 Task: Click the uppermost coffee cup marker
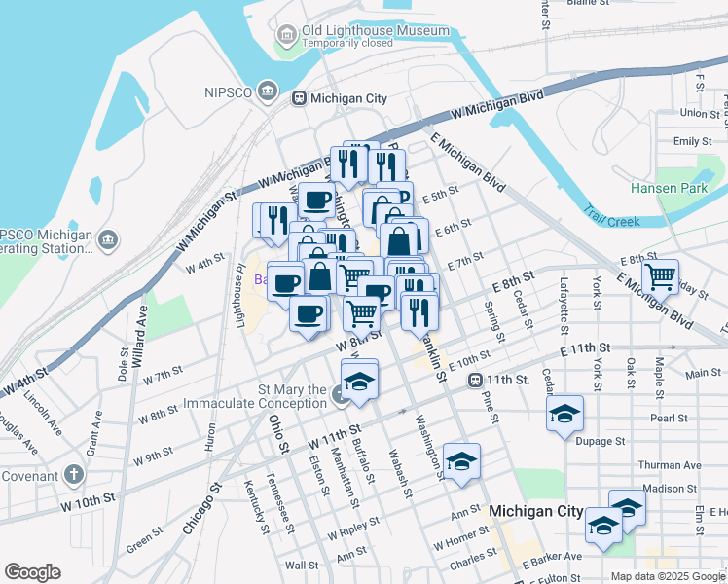(316, 201)
